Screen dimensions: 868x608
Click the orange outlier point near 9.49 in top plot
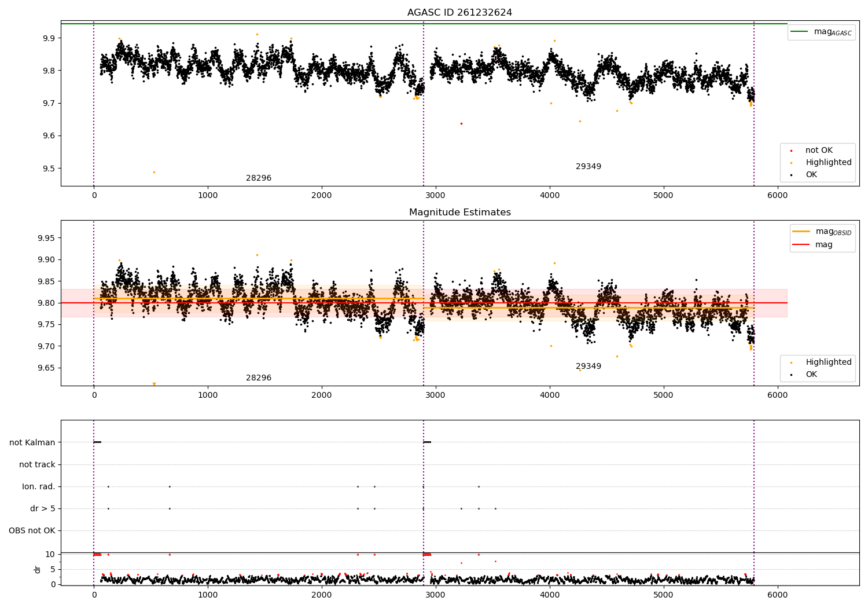[154, 172]
